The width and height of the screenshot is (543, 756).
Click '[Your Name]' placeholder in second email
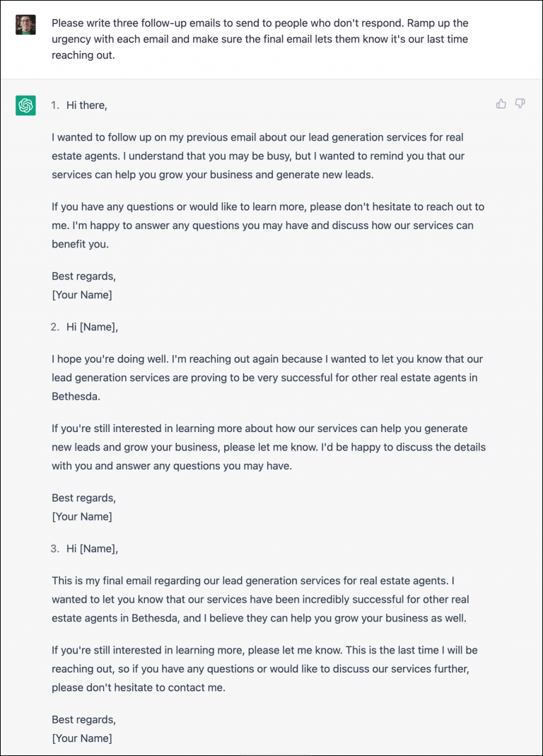click(82, 516)
